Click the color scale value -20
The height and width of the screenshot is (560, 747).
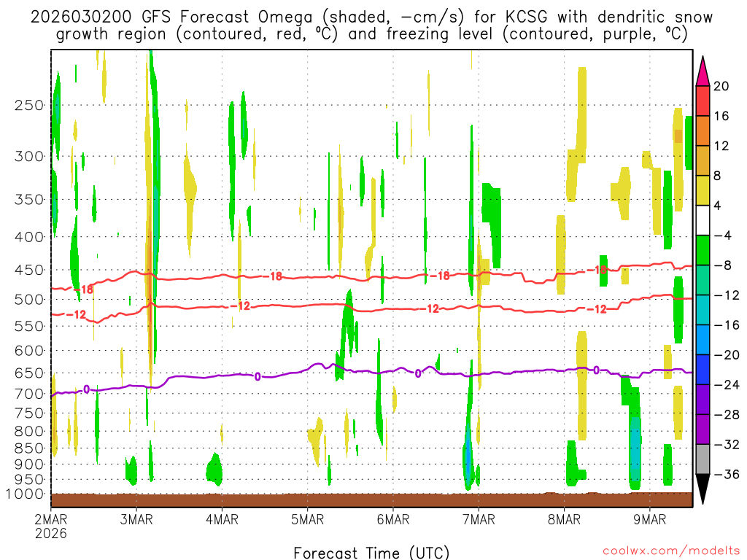pos(727,355)
